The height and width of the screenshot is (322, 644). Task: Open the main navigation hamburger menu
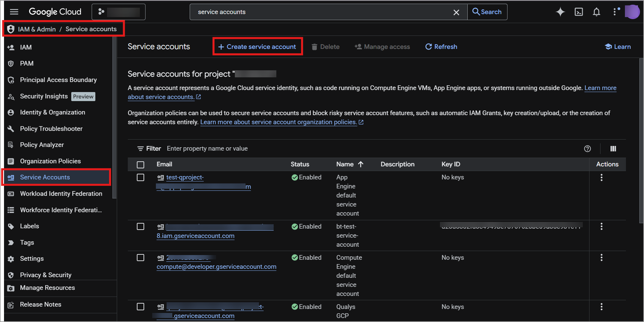(14, 12)
